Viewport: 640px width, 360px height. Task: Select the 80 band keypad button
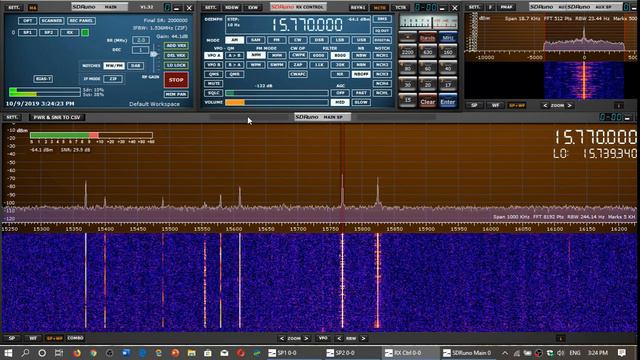click(x=407, y=69)
